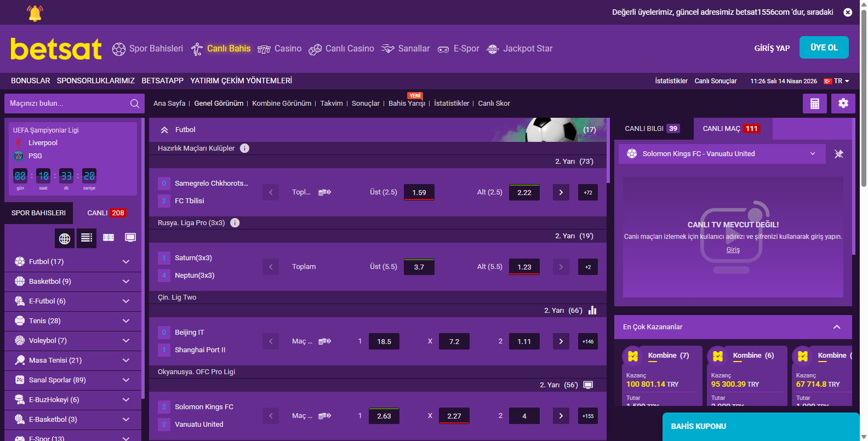
Task: Open +146 more markets for Beijing match
Action: tap(588, 341)
